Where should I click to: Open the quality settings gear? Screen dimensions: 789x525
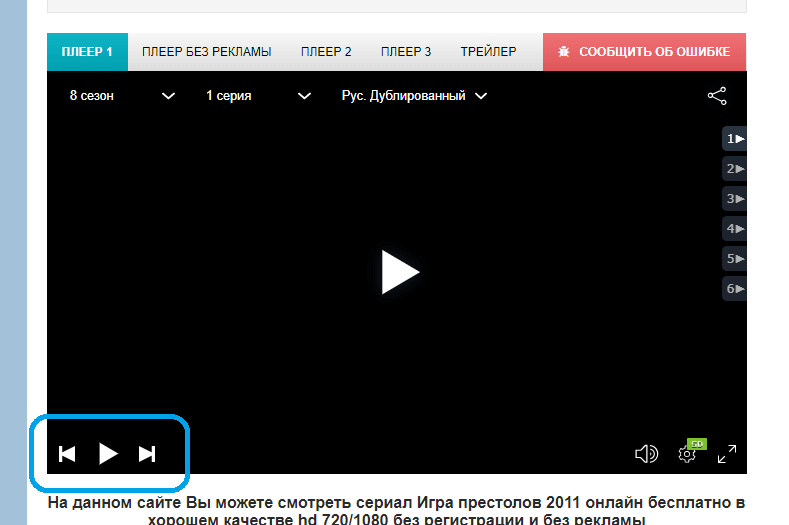[x=687, y=454]
